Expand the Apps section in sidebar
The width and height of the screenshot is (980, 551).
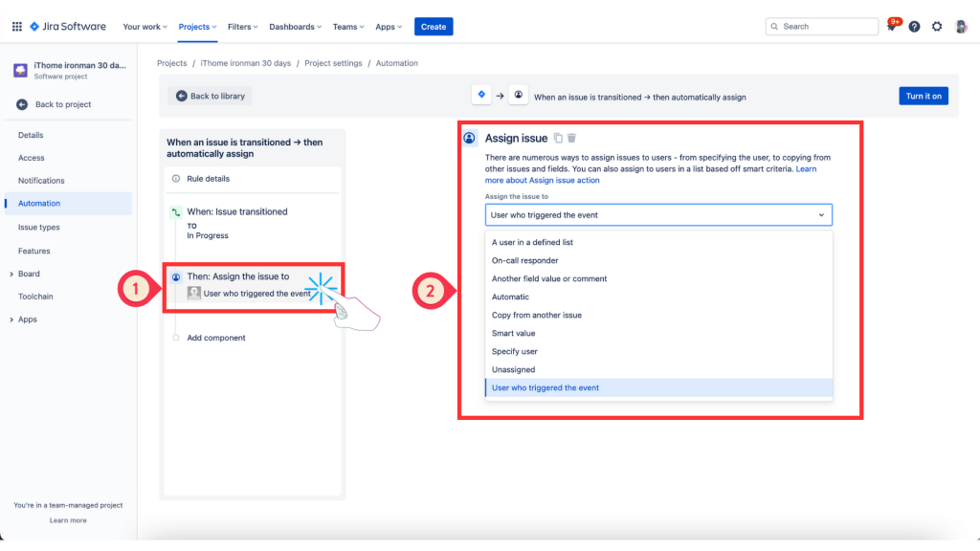[11, 320]
